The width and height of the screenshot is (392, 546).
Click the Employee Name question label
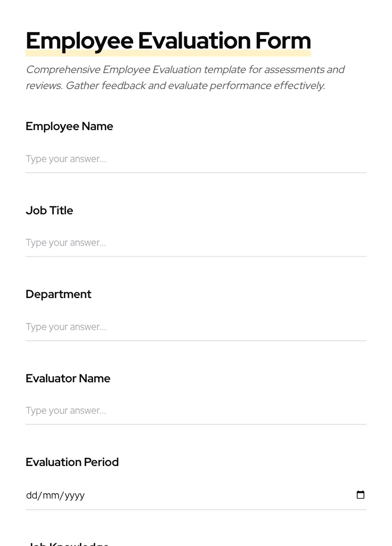[x=69, y=126]
